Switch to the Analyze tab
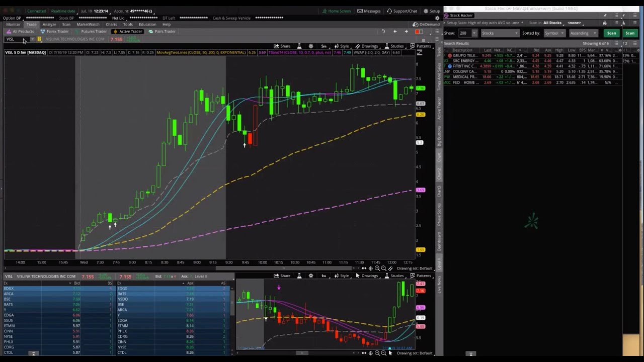The height and width of the screenshot is (362, 644). point(49,24)
